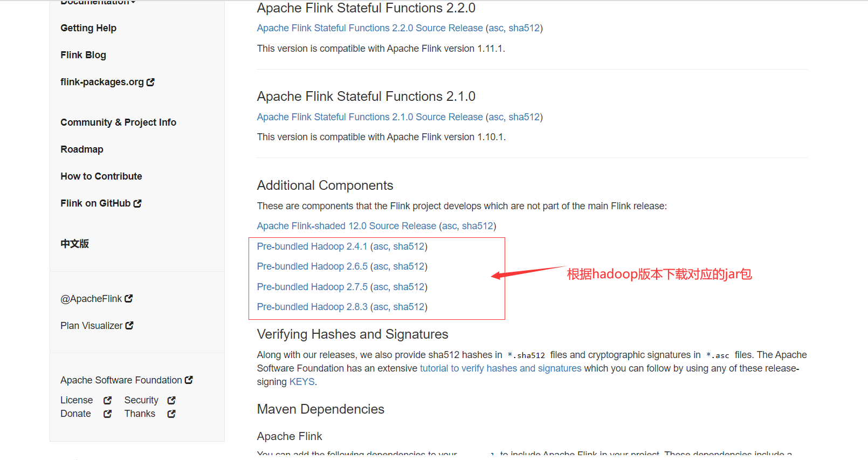Click the external link icon next to @ApacheFlink
868x460 pixels.
128,298
